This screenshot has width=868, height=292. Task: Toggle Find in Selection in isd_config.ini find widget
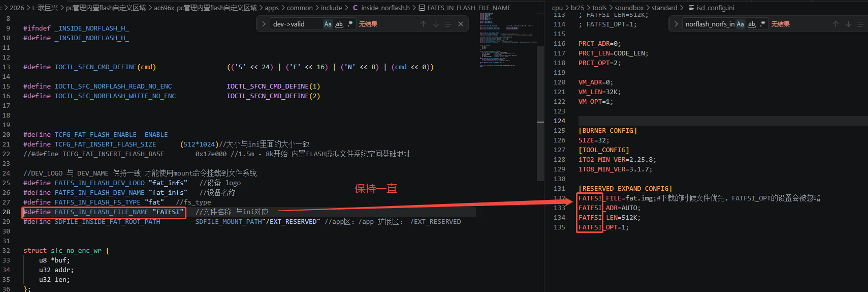click(x=860, y=24)
